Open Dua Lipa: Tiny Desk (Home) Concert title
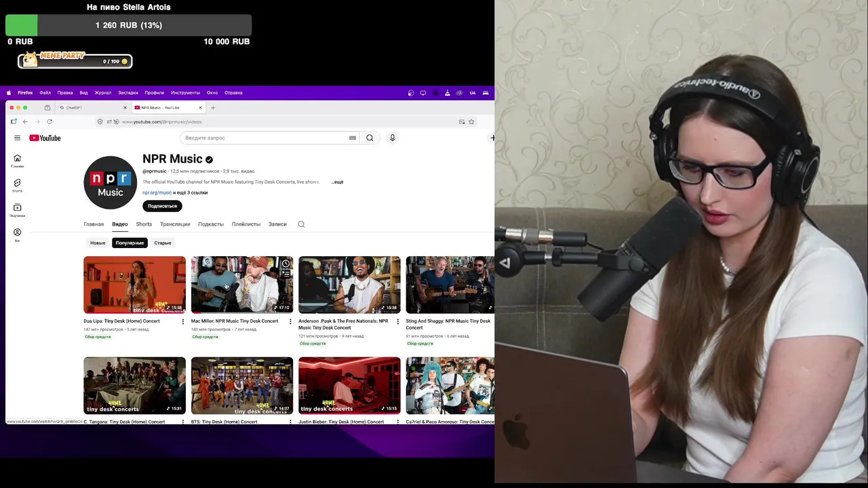The height and width of the screenshot is (488, 868). (x=121, y=321)
